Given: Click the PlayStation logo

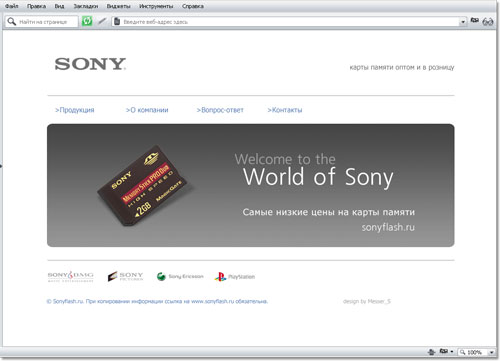Looking at the screenshot, I should coord(235,276).
